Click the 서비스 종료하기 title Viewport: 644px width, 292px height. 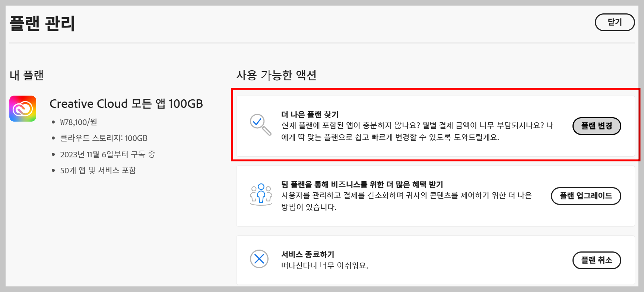308,254
